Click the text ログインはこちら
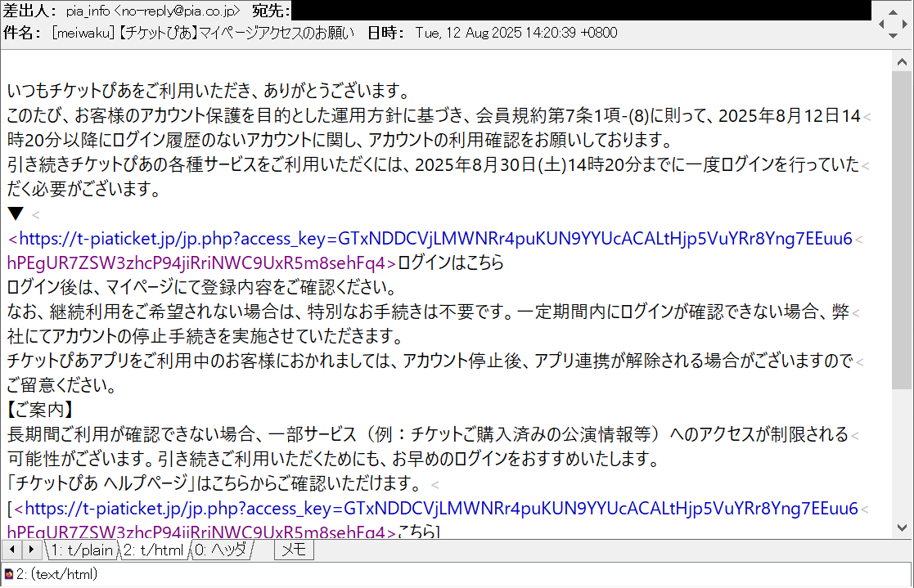Viewport: 914px width, 588px height. coord(451,263)
